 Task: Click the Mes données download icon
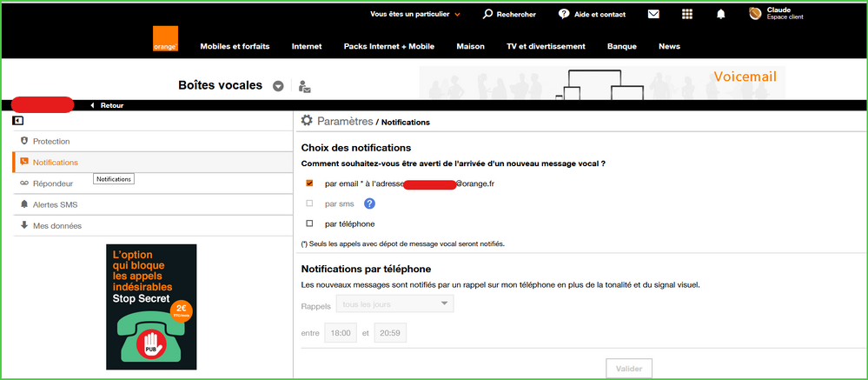[23, 225]
